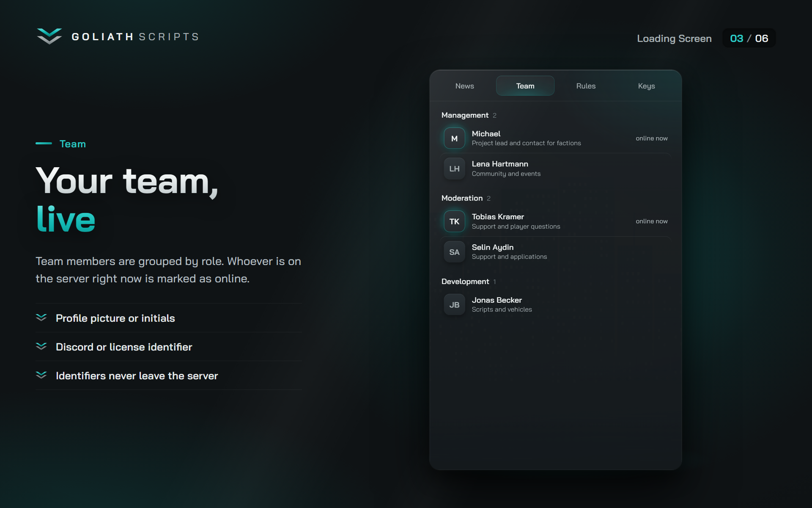The image size is (812, 508).
Task: Click the Discord or license identifier text
Action: [x=124, y=347]
